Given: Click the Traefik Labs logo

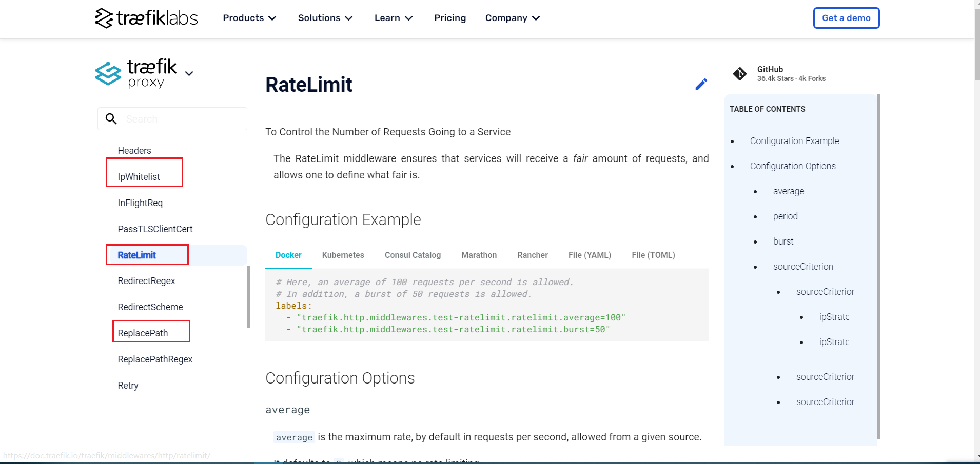Looking at the screenshot, I should 146,18.
